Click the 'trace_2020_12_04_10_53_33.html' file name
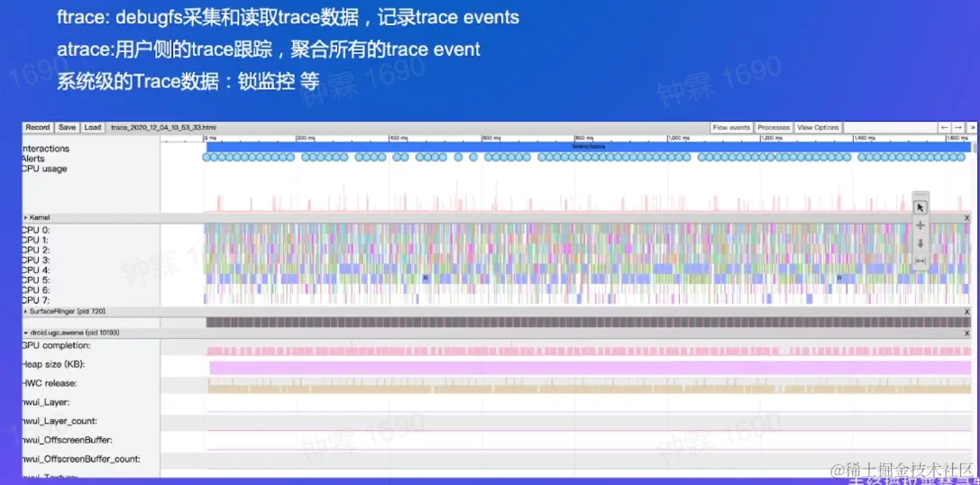The height and width of the screenshot is (485, 980). point(163,127)
